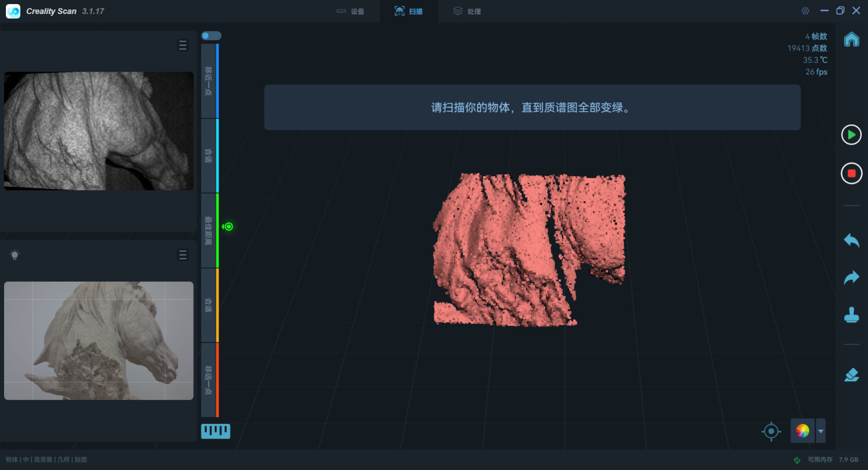
Task: Click the 19413 点数 point count
Action: pos(807,48)
